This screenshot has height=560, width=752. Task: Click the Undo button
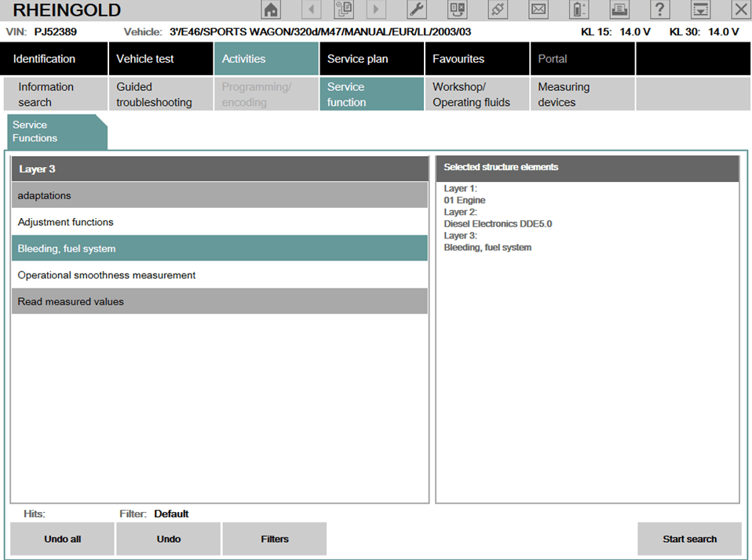(x=168, y=539)
